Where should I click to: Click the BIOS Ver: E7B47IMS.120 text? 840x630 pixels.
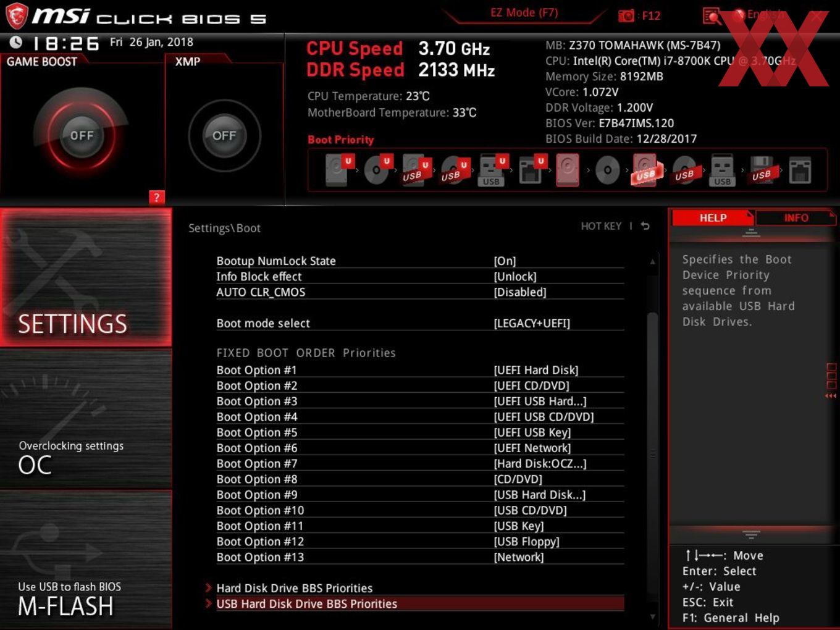(x=610, y=123)
